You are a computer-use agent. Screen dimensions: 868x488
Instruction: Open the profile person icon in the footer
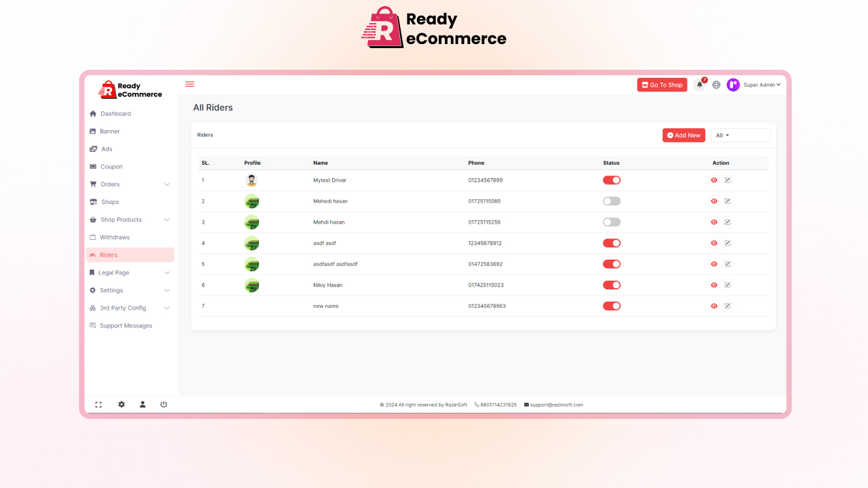pyautogui.click(x=142, y=404)
